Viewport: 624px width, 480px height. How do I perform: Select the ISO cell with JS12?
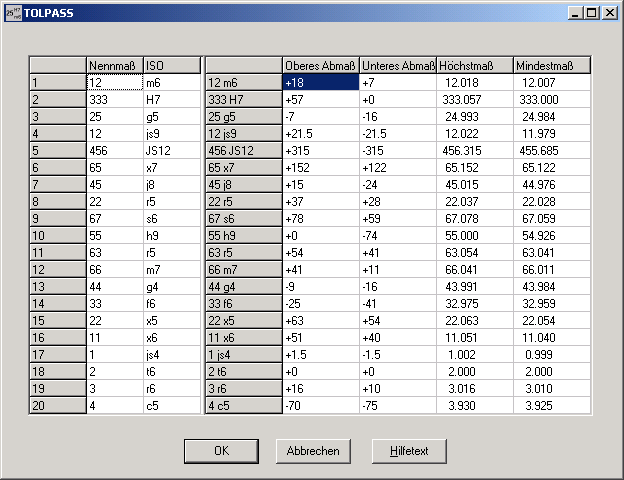click(x=171, y=151)
